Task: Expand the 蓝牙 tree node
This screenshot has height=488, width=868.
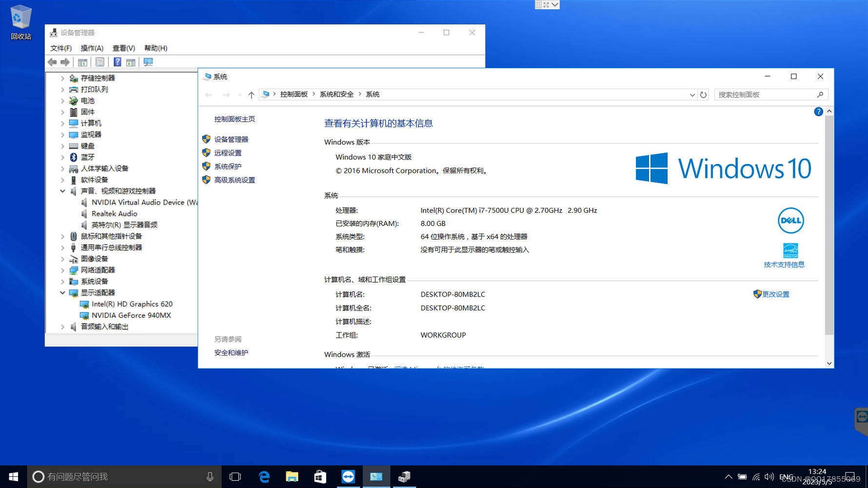Action: click(62, 157)
